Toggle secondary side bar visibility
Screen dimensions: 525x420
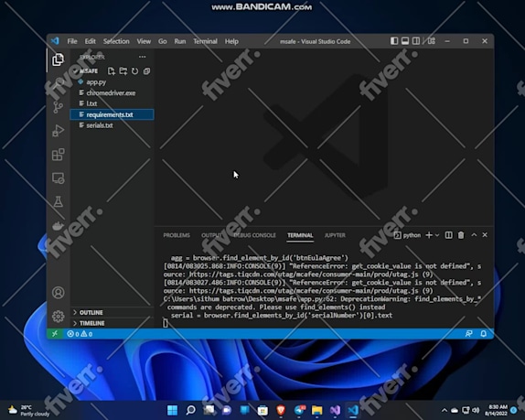416,41
